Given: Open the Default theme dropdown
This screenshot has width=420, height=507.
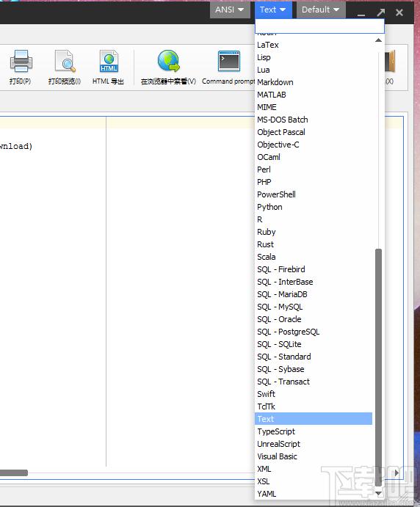Looking at the screenshot, I should (321, 10).
